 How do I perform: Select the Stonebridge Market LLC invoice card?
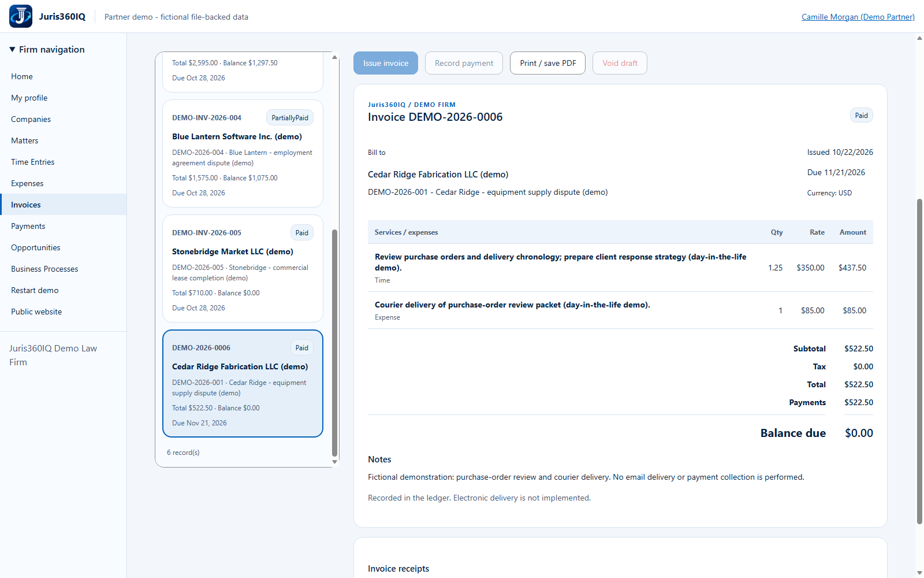click(243, 269)
